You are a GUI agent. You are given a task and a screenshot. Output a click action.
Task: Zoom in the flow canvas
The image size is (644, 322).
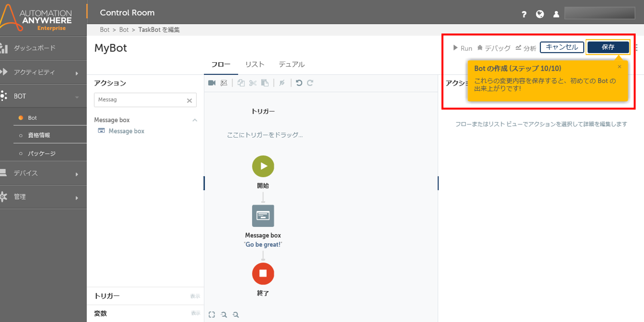[x=236, y=315]
